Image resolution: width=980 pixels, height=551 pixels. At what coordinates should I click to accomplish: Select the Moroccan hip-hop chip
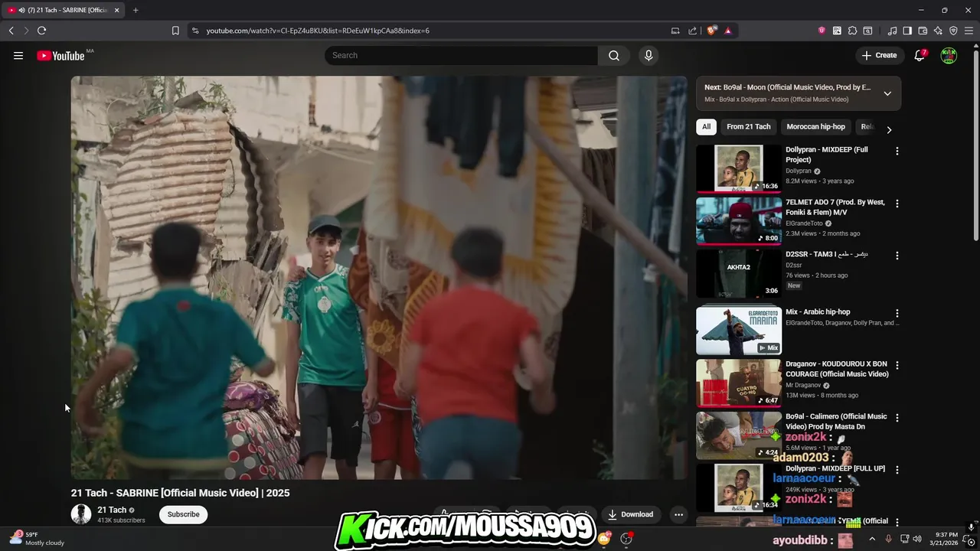click(816, 127)
